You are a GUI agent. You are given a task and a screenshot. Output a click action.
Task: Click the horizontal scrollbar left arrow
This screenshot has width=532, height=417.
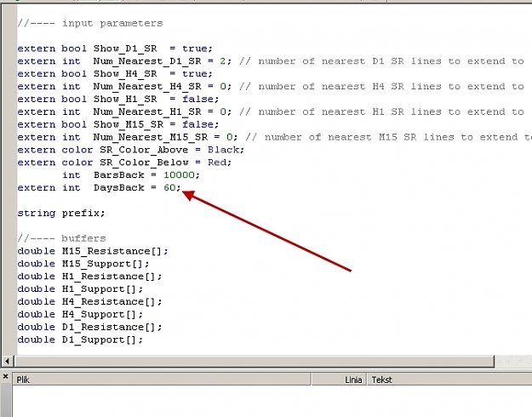pyautogui.click(x=7, y=362)
